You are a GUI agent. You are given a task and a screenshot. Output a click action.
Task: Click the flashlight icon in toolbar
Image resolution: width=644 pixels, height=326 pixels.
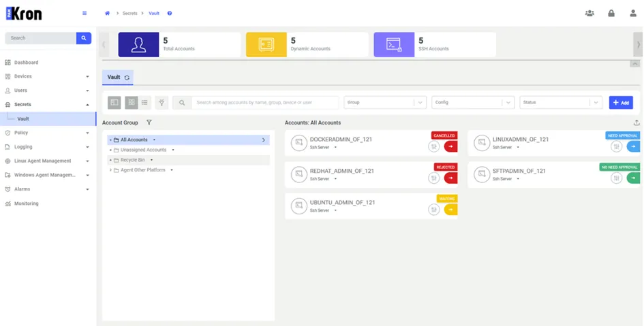(x=162, y=103)
